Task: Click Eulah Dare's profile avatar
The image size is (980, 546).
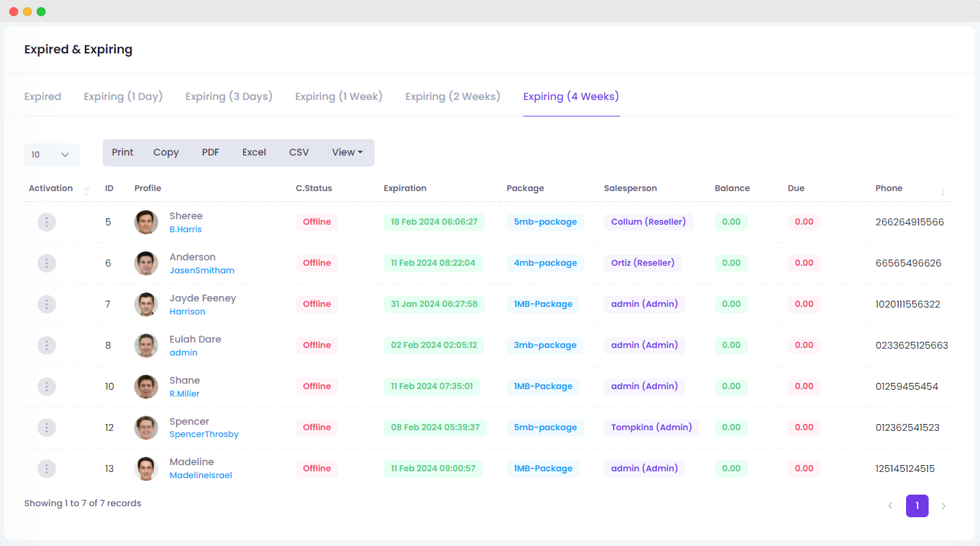Action: click(x=146, y=345)
